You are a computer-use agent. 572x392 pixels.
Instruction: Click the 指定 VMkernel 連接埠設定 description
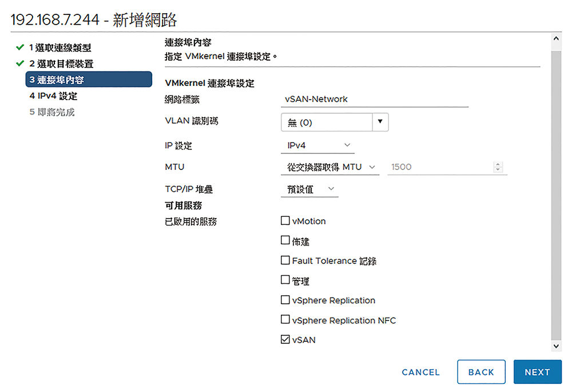pos(220,57)
